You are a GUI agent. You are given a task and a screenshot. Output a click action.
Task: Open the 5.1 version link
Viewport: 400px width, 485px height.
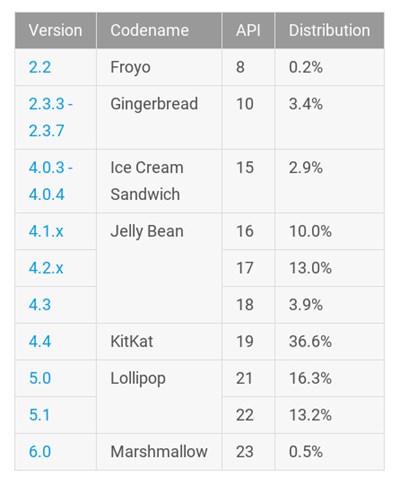pyautogui.click(x=39, y=415)
